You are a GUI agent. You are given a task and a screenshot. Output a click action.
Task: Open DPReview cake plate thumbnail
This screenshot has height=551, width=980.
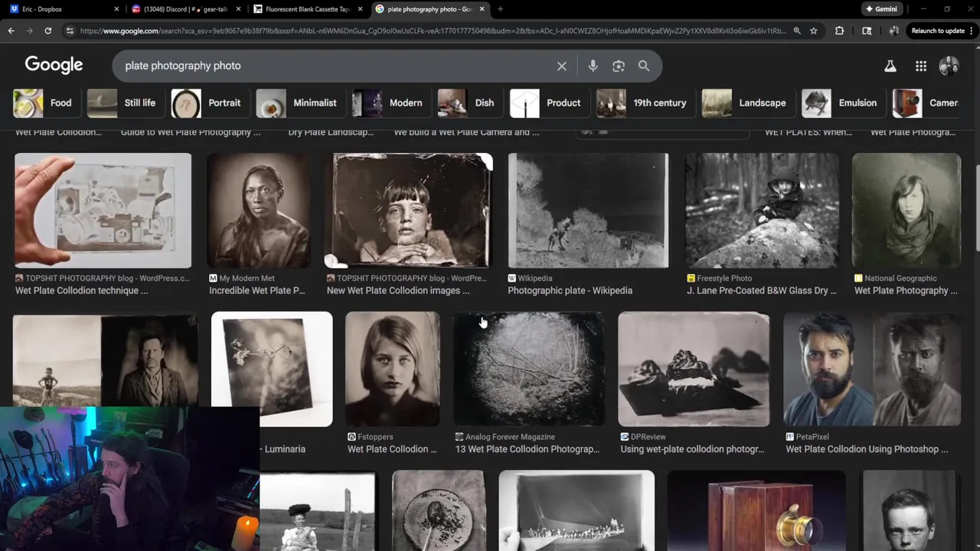pos(694,369)
